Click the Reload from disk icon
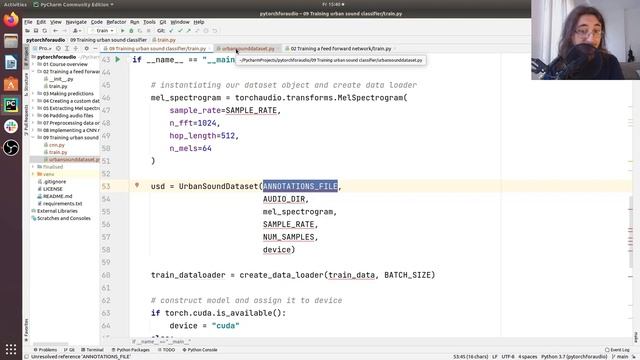Screen dimensions: 640x360 [x=44, y=31]
